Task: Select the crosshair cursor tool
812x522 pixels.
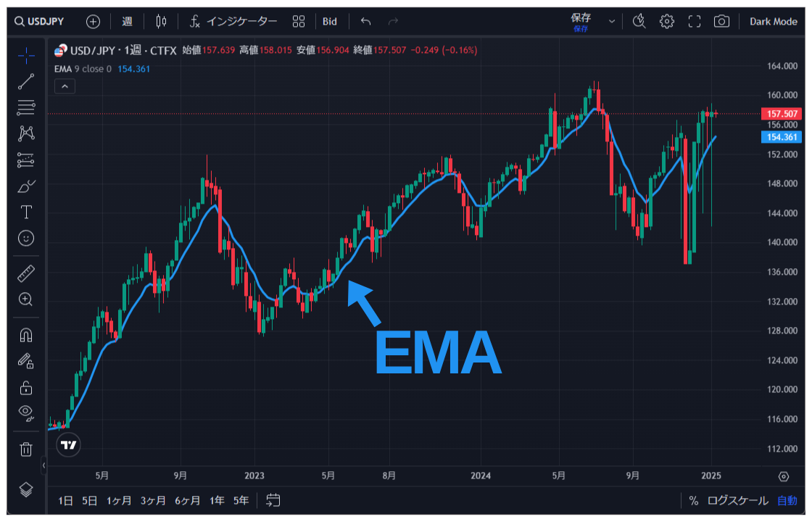Action: 26,55
